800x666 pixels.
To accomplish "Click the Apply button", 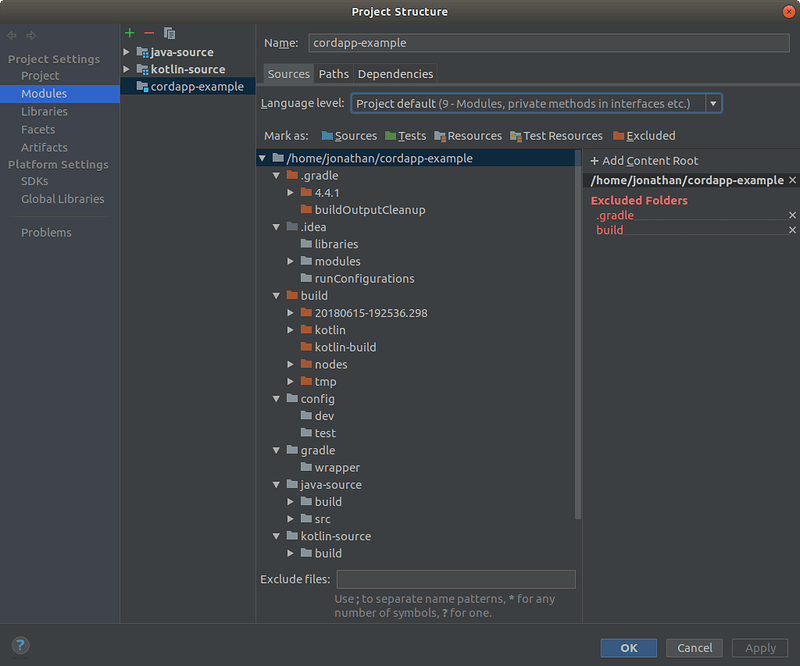I will point(760,648).
